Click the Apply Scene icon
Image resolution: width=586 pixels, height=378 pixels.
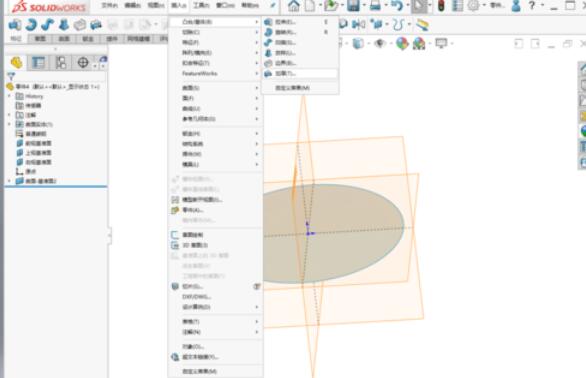tap(419, 44)
